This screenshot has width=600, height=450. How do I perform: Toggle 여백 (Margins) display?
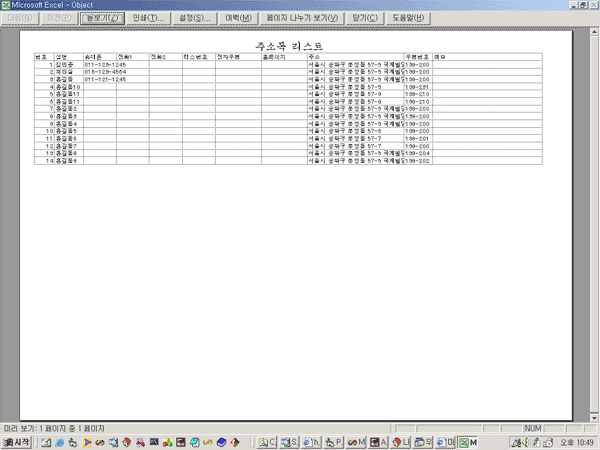[x=239, y=18]
